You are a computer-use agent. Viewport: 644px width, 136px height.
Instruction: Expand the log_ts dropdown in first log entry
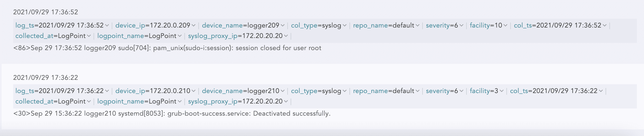[x=107, y=26]
